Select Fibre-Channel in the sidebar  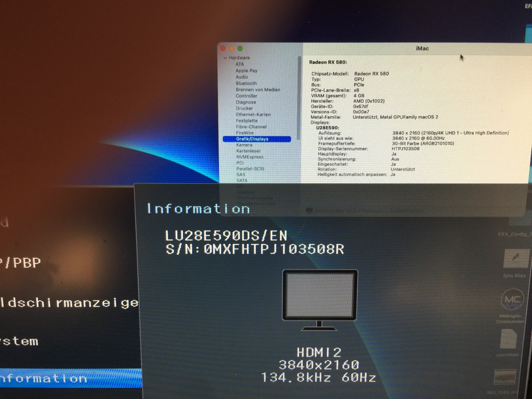251,127
